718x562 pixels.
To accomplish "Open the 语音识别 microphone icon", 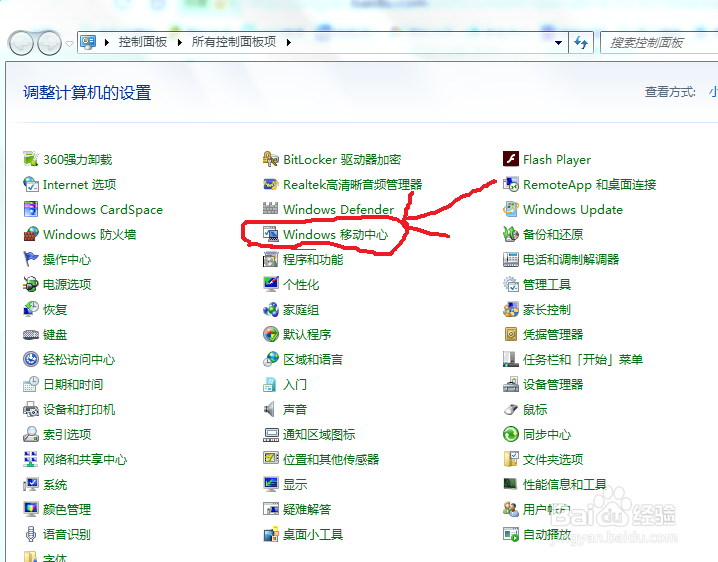I will [x=31, y=534].
